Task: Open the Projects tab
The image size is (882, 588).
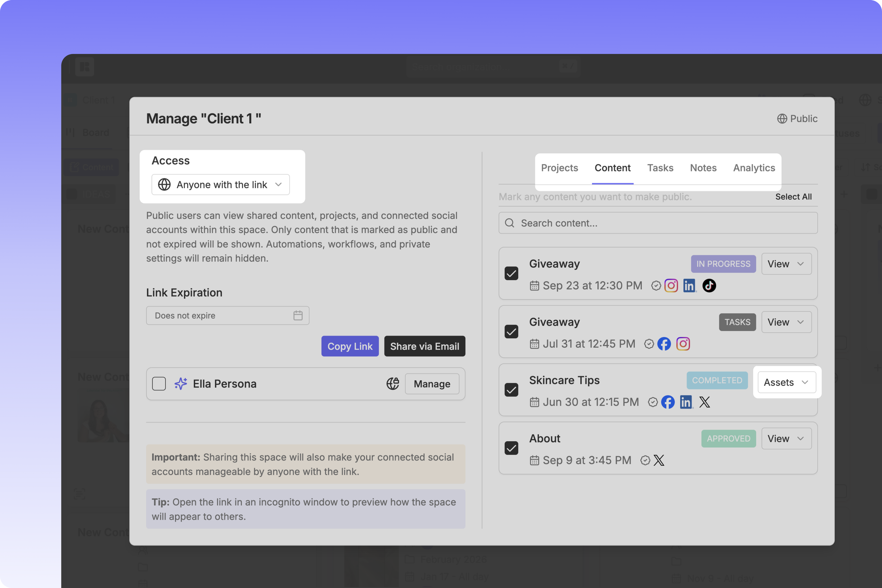Action: pyautogui.click(x=560, y=168)
